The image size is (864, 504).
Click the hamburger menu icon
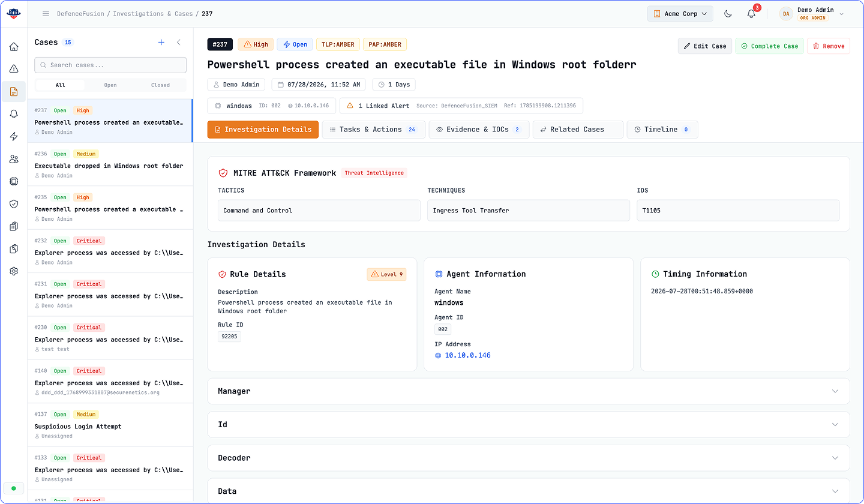pos(46,13)
